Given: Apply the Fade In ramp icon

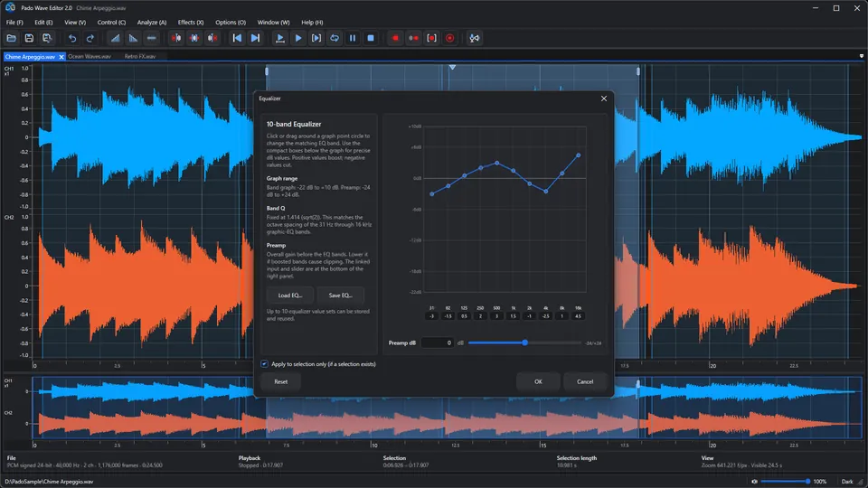Looking at the screenshot, I should click(115, 38).
